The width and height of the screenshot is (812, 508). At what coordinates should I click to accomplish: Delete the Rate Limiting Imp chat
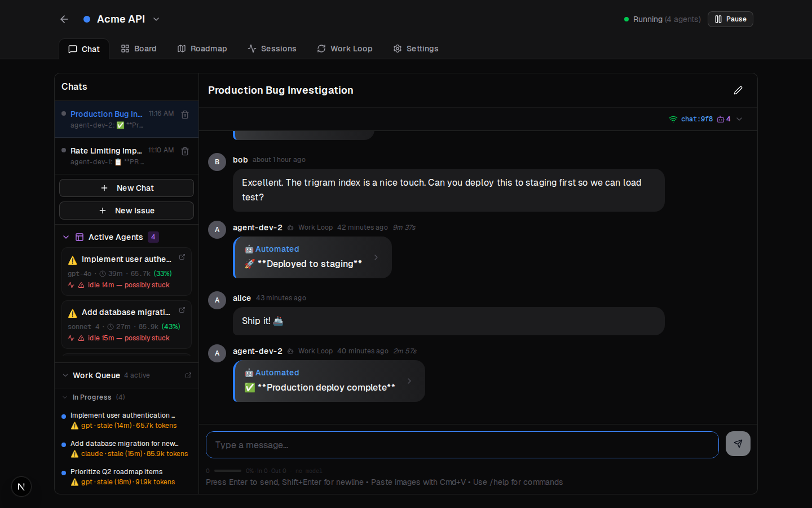184,151
